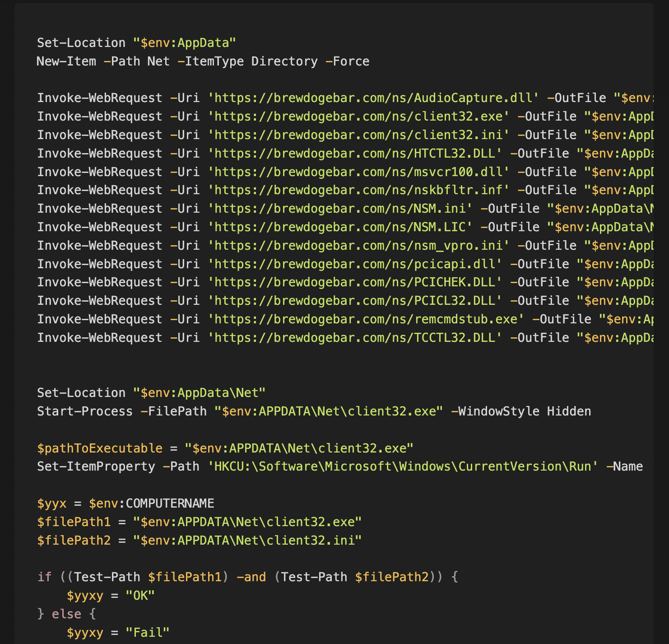Click the remcmdstub.exe download URL

(x=366, y=319)
